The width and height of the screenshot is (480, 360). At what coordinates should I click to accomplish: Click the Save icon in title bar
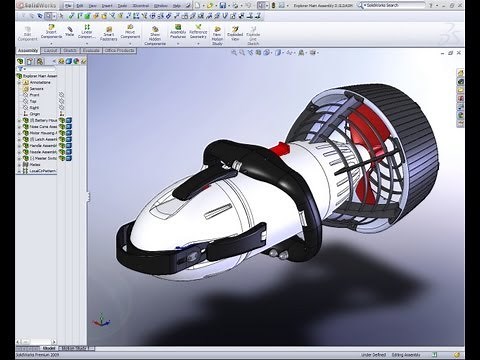(x=223, y=5)
